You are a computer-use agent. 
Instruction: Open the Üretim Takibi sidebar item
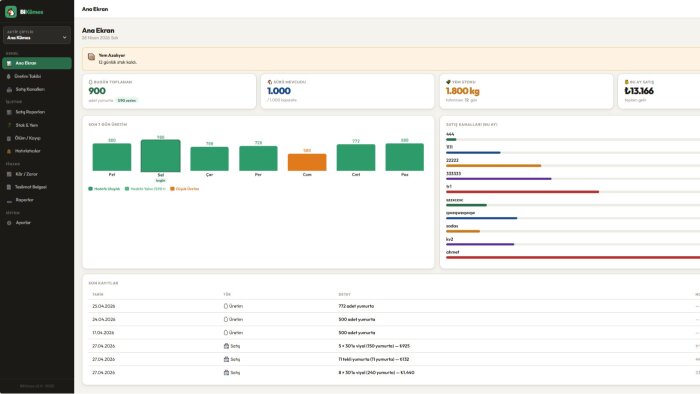pos(37,76)
